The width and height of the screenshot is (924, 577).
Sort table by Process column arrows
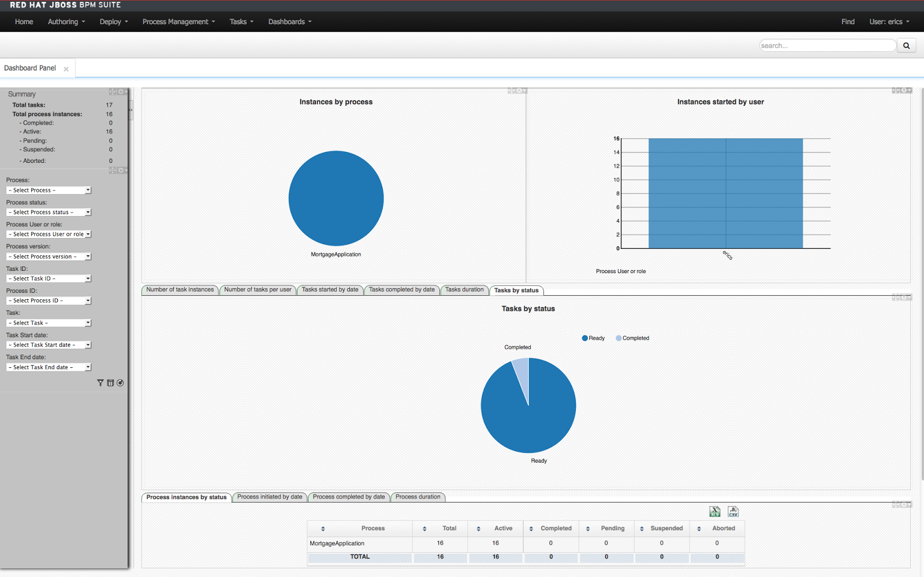(323, 528)
